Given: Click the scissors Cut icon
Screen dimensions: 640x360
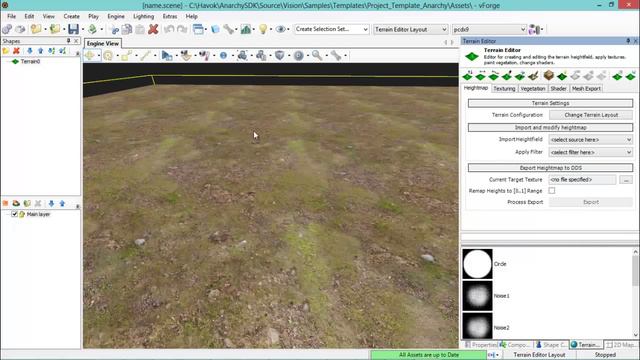Looking at the screenshot, I should coord(114,29).
